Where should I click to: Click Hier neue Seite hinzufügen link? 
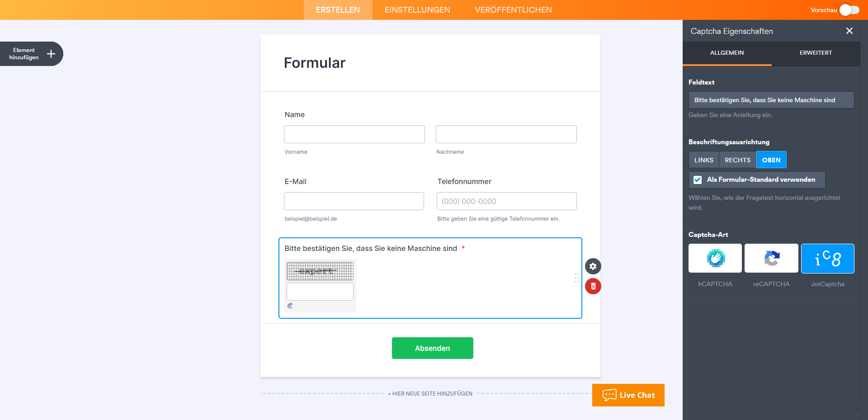[x=430, y=394]
